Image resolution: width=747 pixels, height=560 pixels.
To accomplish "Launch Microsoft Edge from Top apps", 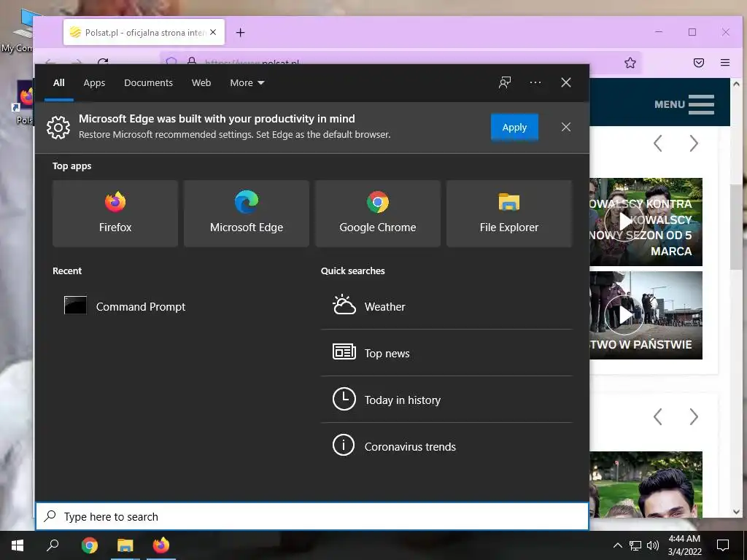I will tap(247, 214).
